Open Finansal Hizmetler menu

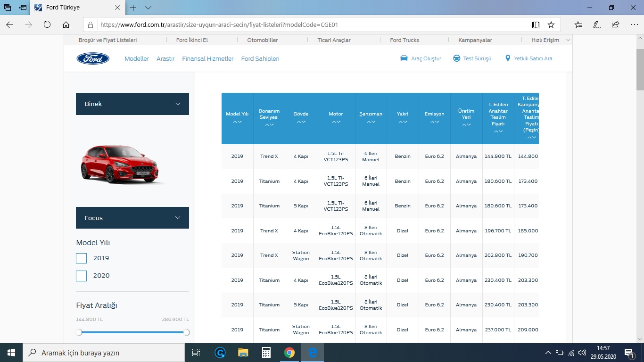coord(208,58)
